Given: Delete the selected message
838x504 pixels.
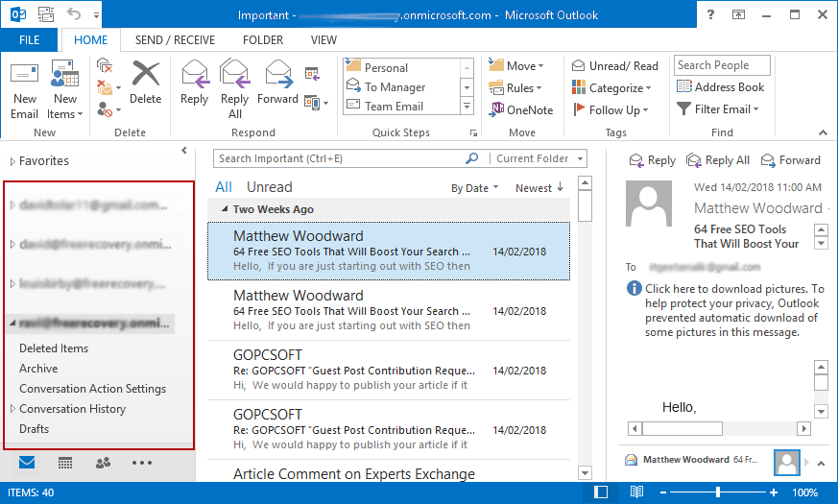Looking at the screenshot, I should (145, 82).
